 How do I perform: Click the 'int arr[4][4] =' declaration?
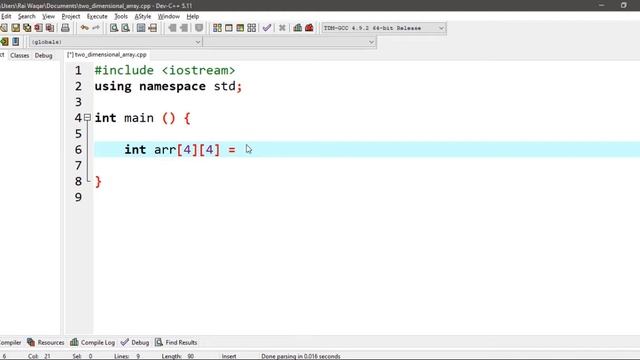click(180, 149)
